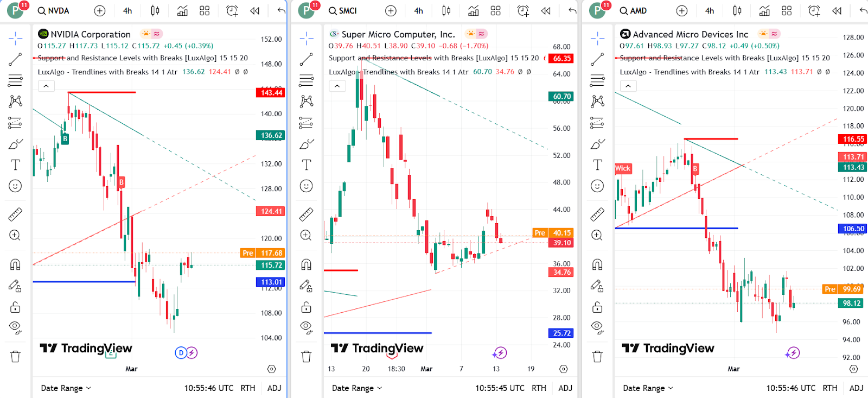
Task: Hide all drawings in AMD panel
Action: coord(597,327)
